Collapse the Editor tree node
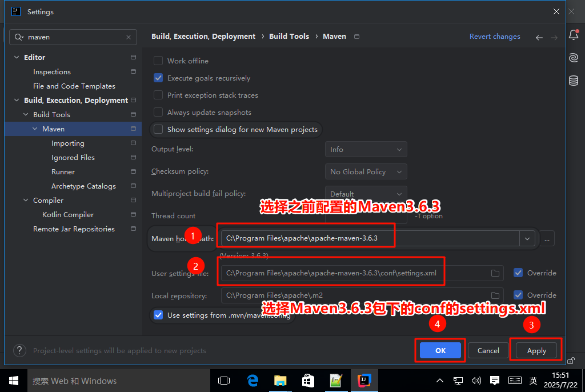This screenshot has height=392, width=585. [17, 57]
